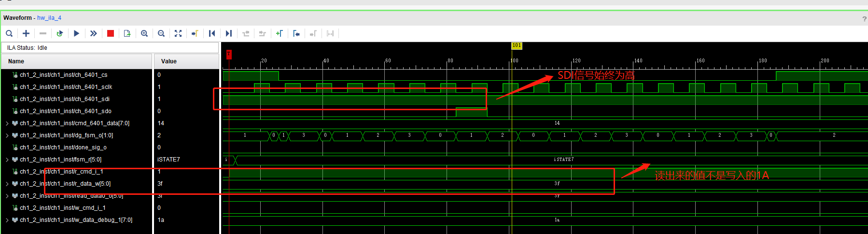This screenshot has width=868, height=234.
Task: Select the w_cmd_i_1 signal row
Action: point(77,208)
